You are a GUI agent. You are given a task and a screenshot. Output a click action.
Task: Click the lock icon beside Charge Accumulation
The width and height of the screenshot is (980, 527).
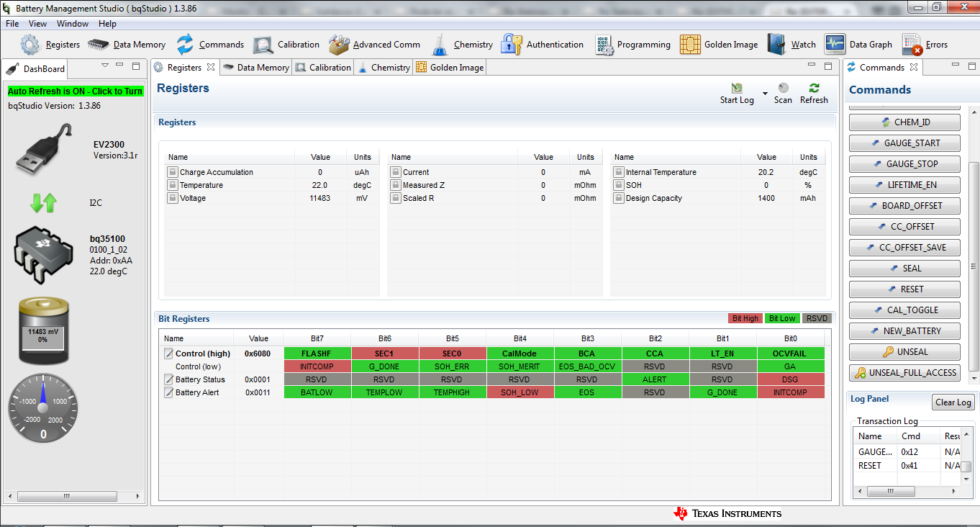pos(173,172)
